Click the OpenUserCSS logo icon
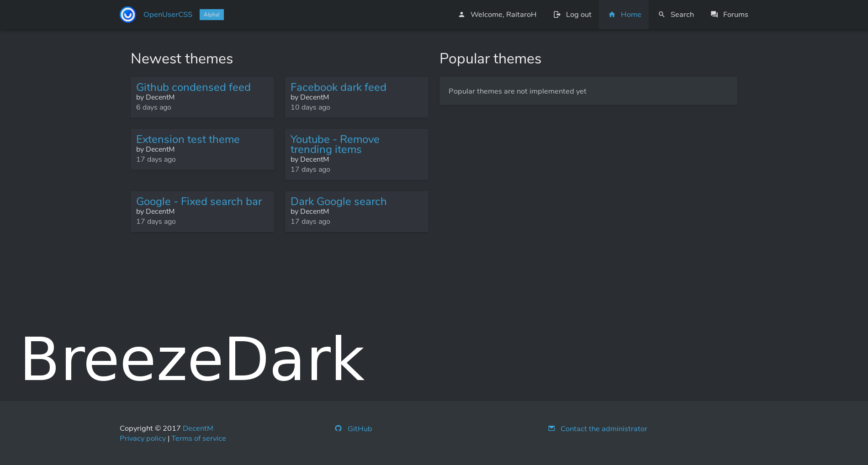Image resolution: width=868 pixels, height=465 pixels. 128,15
